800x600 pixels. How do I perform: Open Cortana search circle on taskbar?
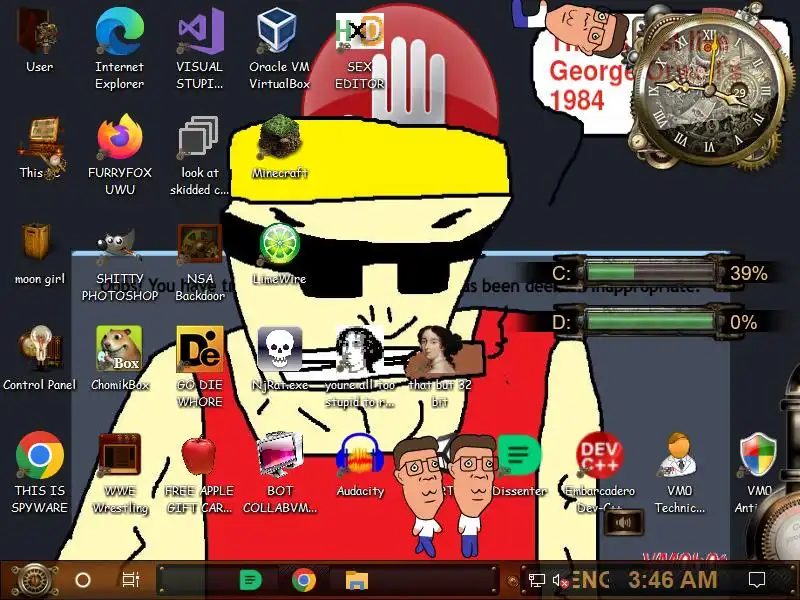tap(83, 580)
